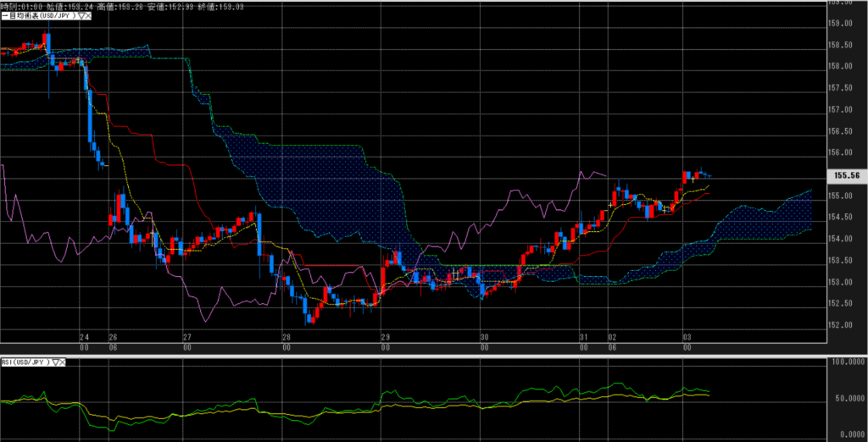The height and width of the screenshot is (442, 868).
Task: Close the RSI indicator panel X icon
Action: click(x=62, y=362)
